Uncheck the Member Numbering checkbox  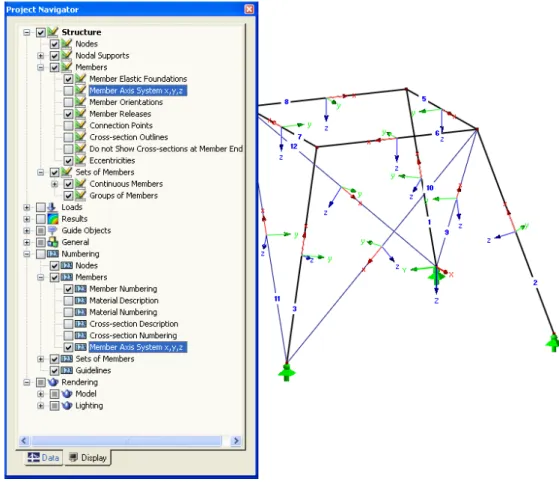tap(68, 289)
